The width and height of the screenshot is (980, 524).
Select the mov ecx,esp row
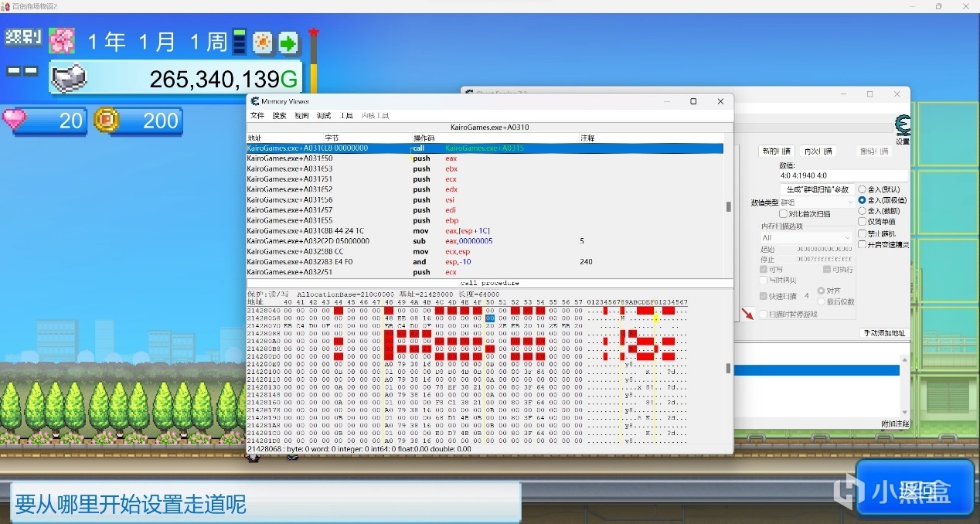tap(485, 251)
